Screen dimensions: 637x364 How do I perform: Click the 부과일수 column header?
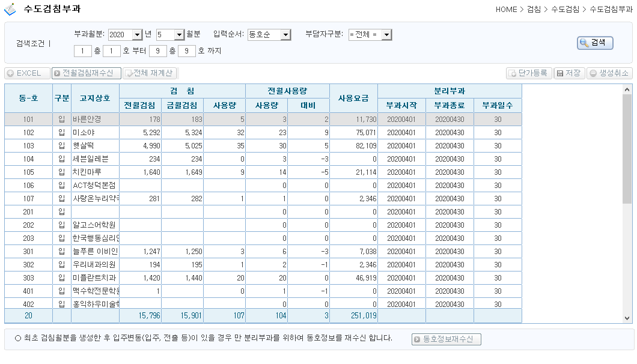tap(498, 106)
